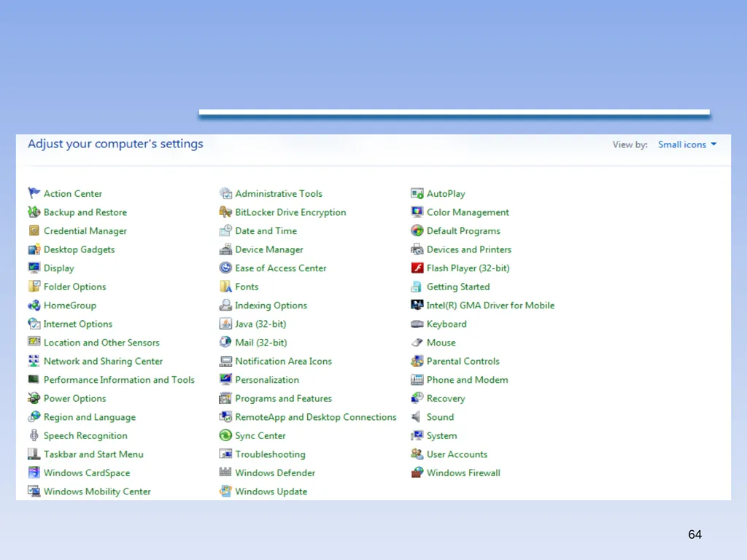Click the Flash Player red icon
The height and width of the screenshot is (560, 747).
point(417,268)
